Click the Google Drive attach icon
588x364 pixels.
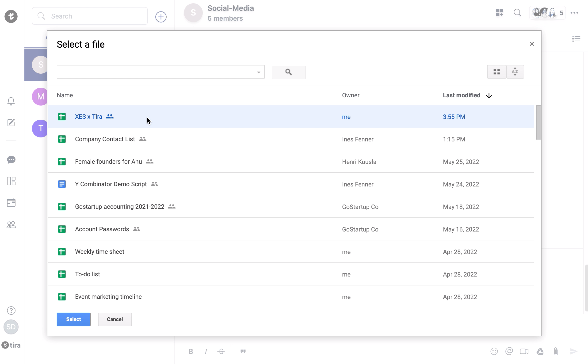click(540, 352)
